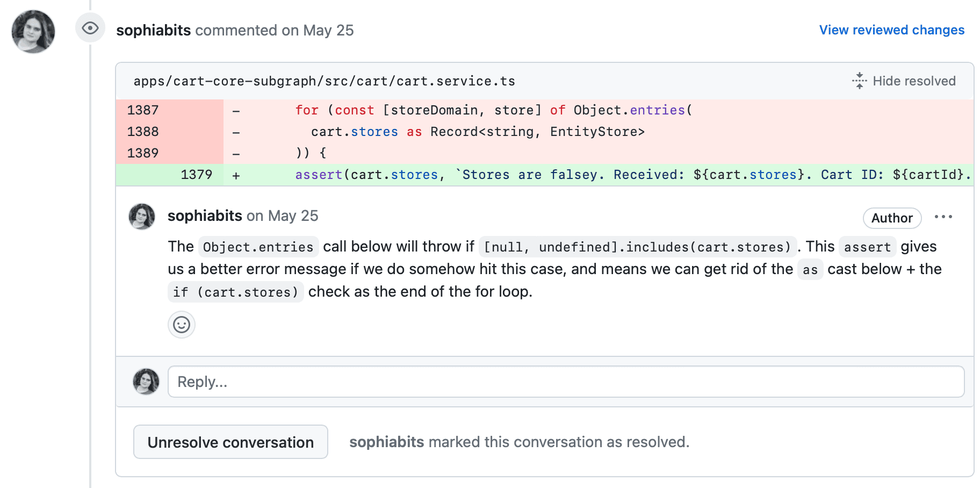
Task: Open comment author avatar in thread
Action: tap(142, 217)
